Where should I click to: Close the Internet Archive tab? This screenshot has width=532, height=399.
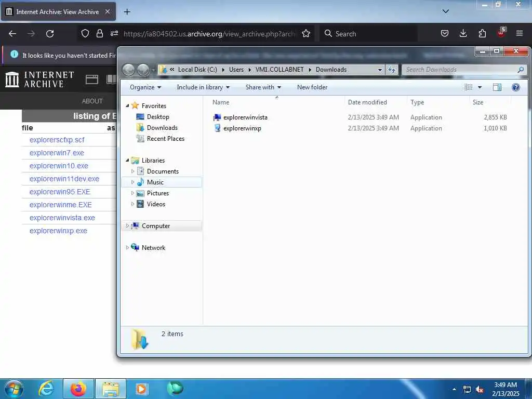[x=107, y=11]
